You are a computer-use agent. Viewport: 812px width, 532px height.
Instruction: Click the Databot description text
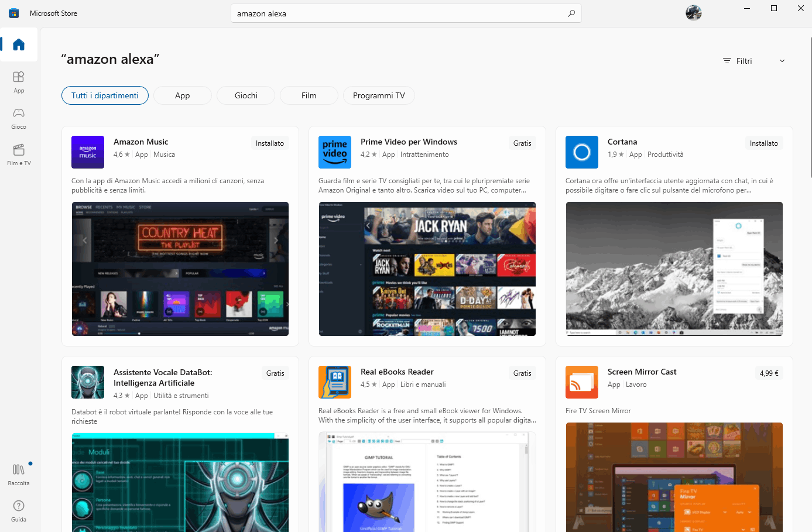(172, 417)
